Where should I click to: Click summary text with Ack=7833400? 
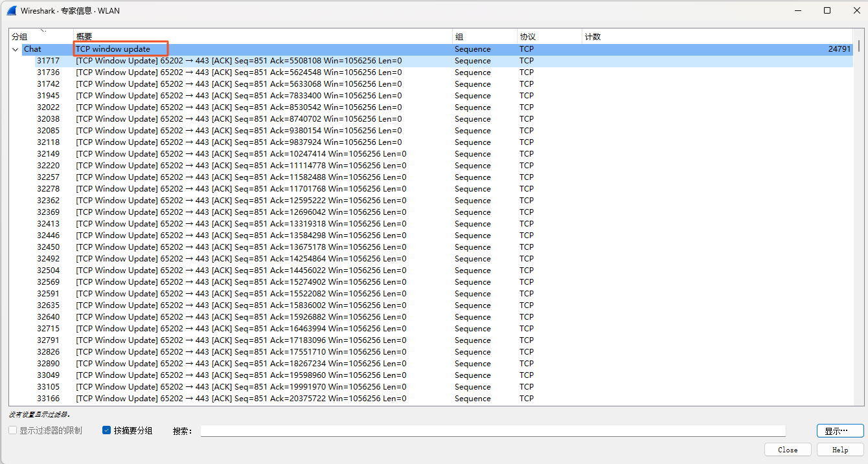pos(238,96)
